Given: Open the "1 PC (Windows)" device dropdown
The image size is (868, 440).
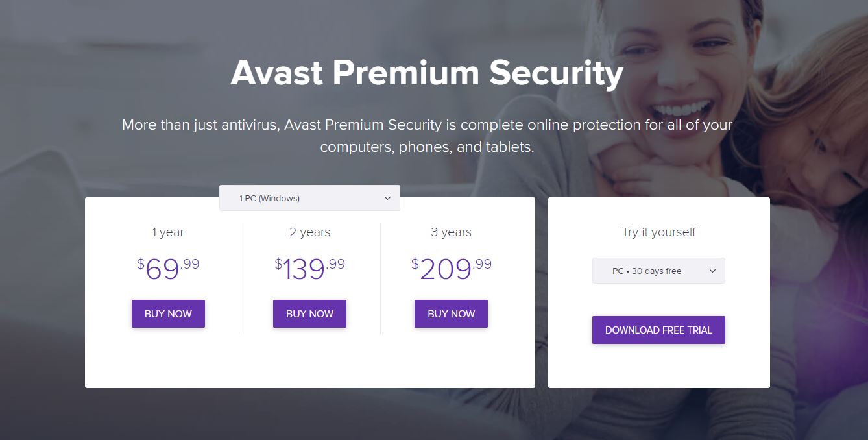Looking at the screenshot, I should click(x=309, y=198).
